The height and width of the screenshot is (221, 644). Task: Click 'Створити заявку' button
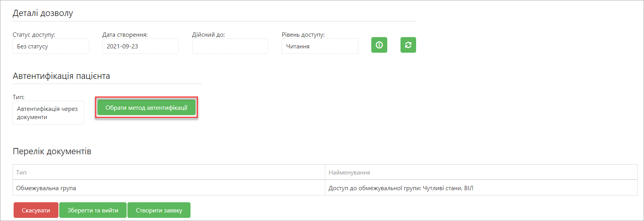(159, 210)
